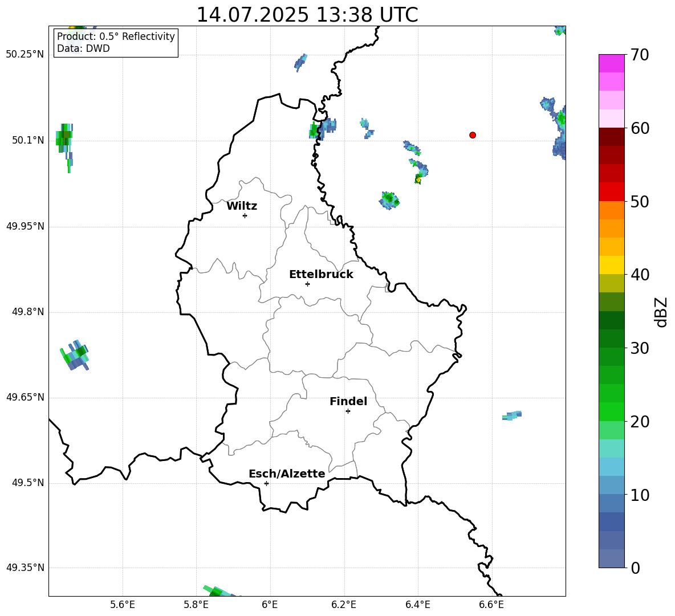This screenshot has height=616, width=675.
Task: Click the 49.95°N latitude label
Action: pos(25,226)
